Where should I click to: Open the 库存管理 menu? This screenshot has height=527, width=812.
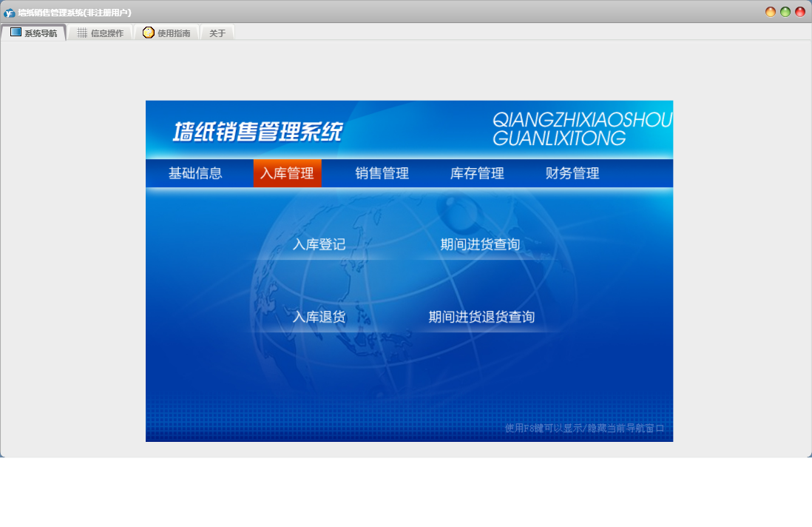pos(477,173)
